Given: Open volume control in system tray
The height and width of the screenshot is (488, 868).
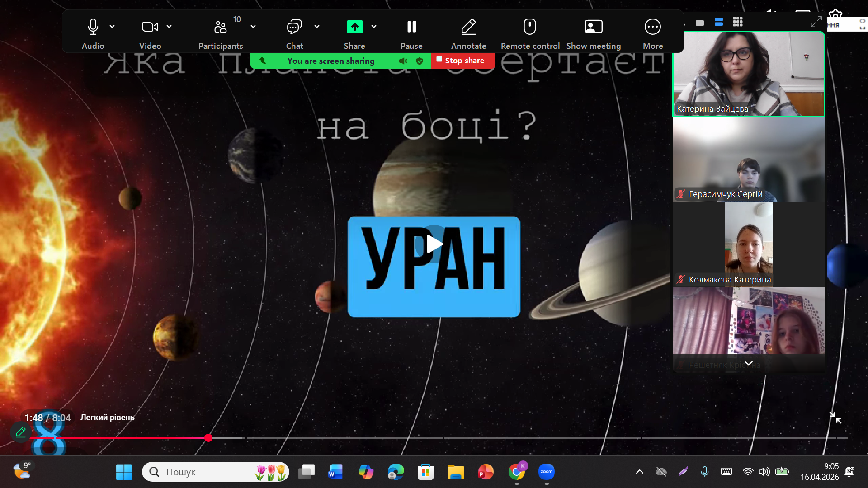Looking at the screenshot, I should [764, 472].
